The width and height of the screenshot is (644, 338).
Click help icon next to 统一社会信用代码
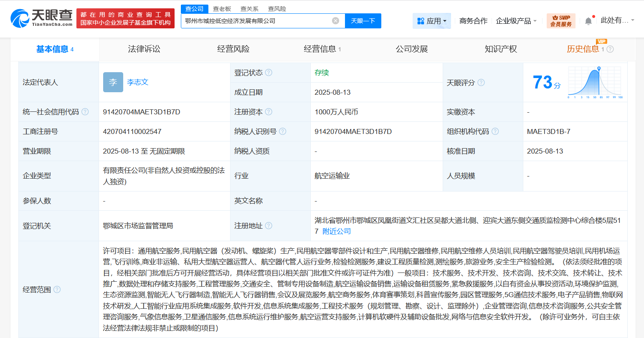[85, 112]
